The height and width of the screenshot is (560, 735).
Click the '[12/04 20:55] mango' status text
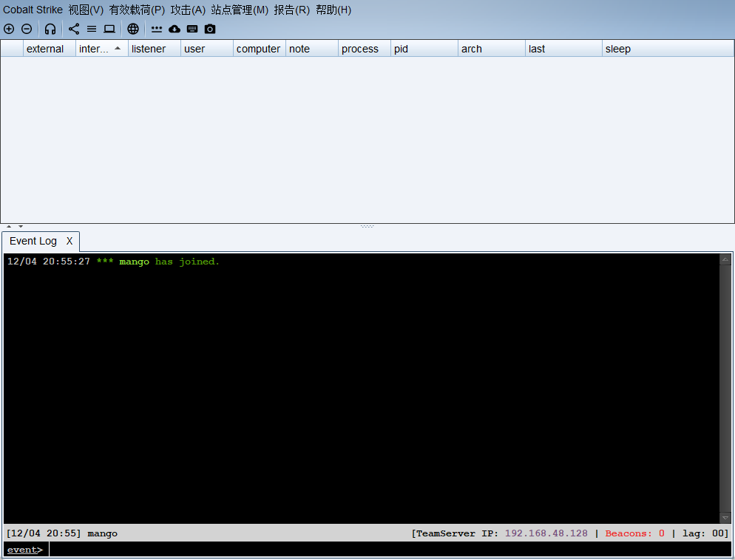tap(62, 533)
